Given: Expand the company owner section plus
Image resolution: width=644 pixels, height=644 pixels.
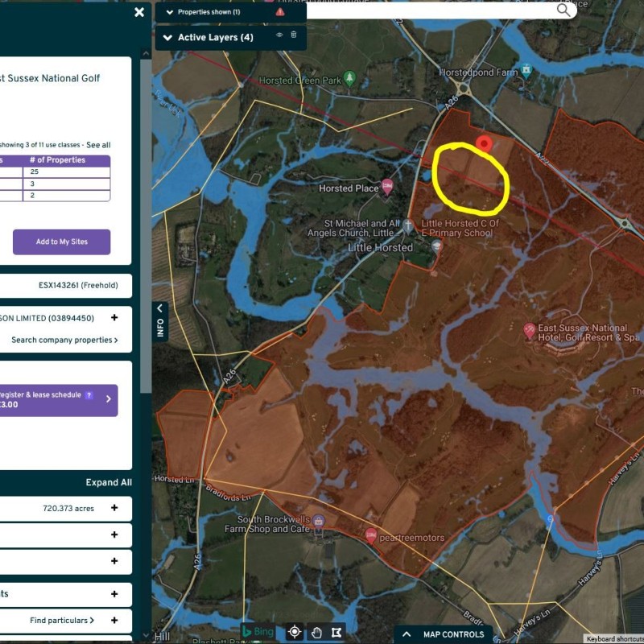Looking at the screenshot, I should (114, 318).
